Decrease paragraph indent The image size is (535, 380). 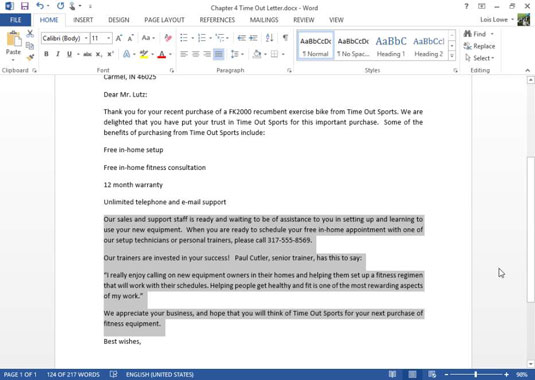pyautogui.click(x=241, y=38)
